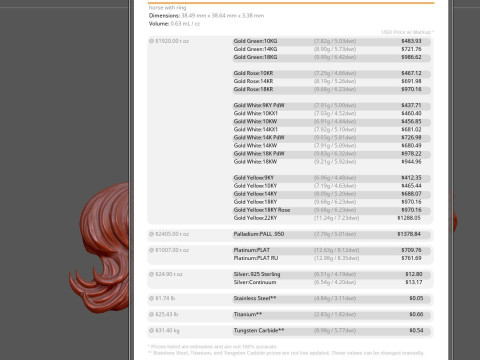Click the USD Price w/ Markup column header

pyautogui.click(x=408, y=32)
